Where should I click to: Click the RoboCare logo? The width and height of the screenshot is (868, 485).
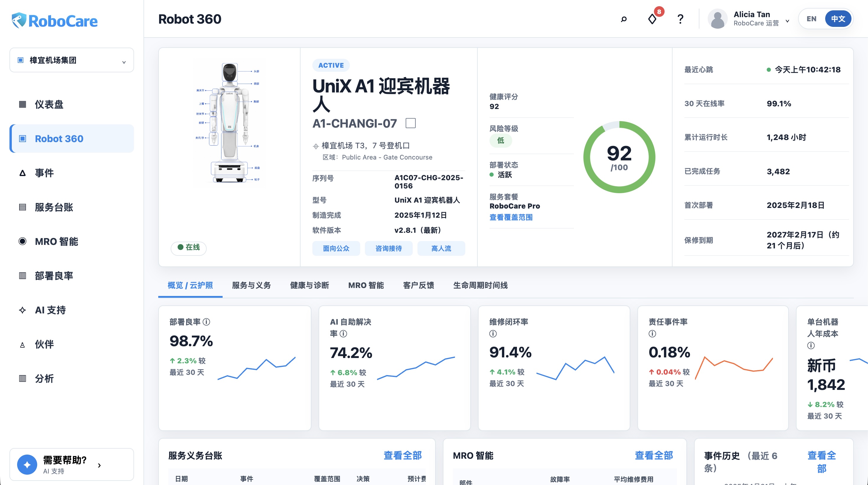coord(54,21)
